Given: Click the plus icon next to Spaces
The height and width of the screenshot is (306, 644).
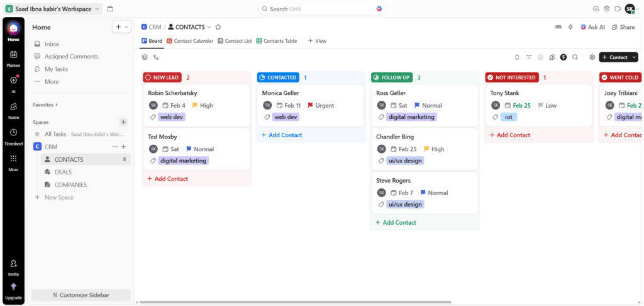Looking at the screenshot, I should pos(123,122).
